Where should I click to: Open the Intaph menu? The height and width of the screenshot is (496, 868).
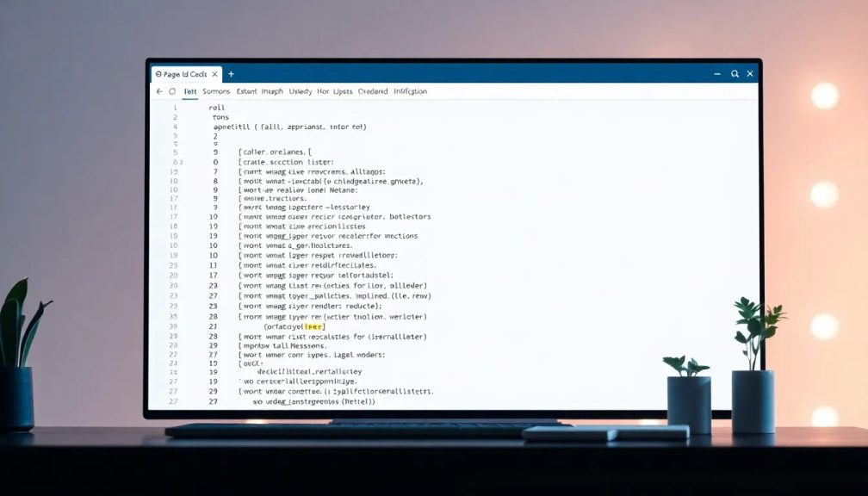pos(272,91)
